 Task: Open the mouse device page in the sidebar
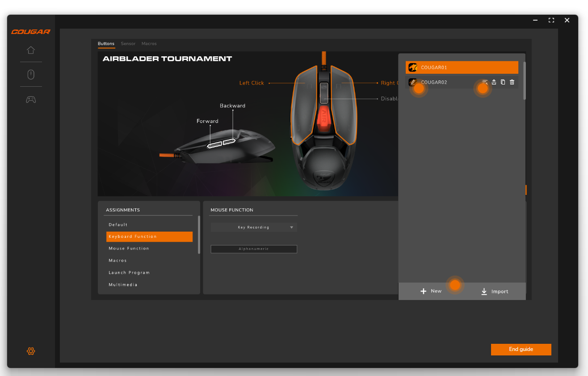tap(31, 75)
